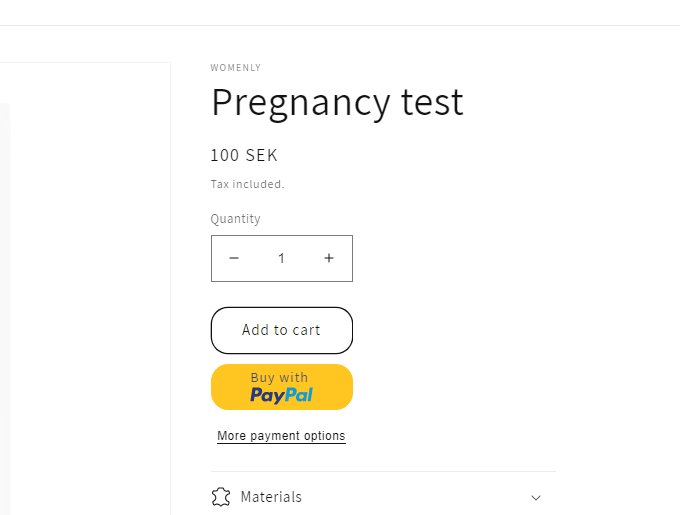Image resolution: width=680 pixels, height=515 pixels.
Task: Click the Pregnancy test product title
Action: (337, 102)
